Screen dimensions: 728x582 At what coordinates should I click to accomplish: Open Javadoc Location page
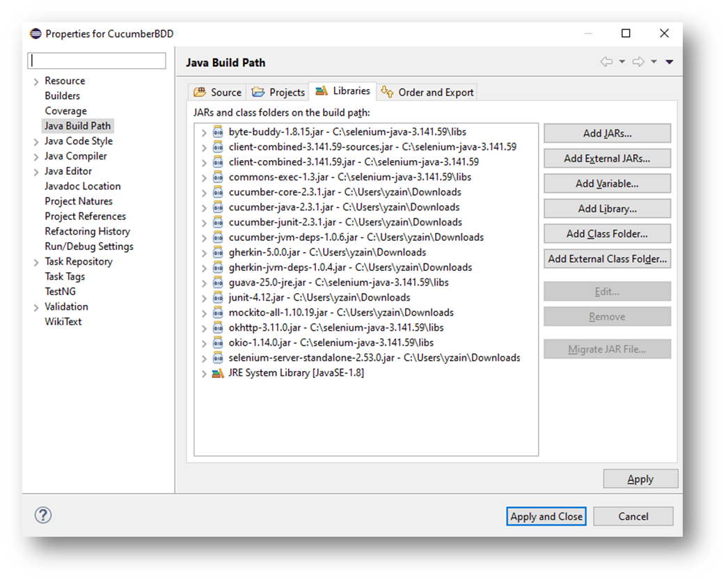pyautogui.click(x=83, y=187)
